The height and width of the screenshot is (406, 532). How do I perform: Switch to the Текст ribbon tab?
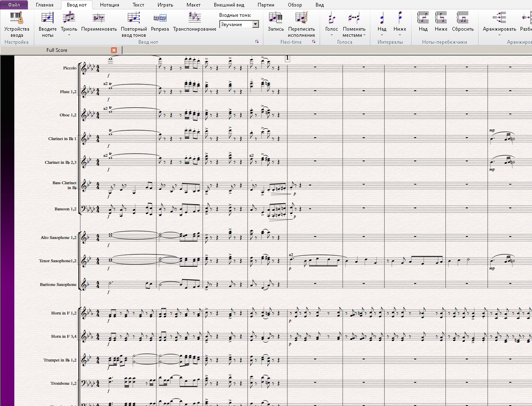tap(138, 5)
